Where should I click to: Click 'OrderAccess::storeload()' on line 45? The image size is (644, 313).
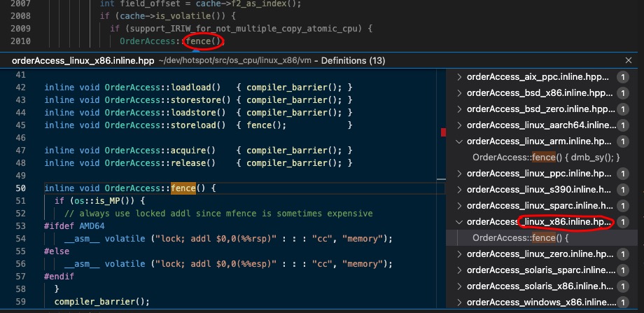click(165, 125)
